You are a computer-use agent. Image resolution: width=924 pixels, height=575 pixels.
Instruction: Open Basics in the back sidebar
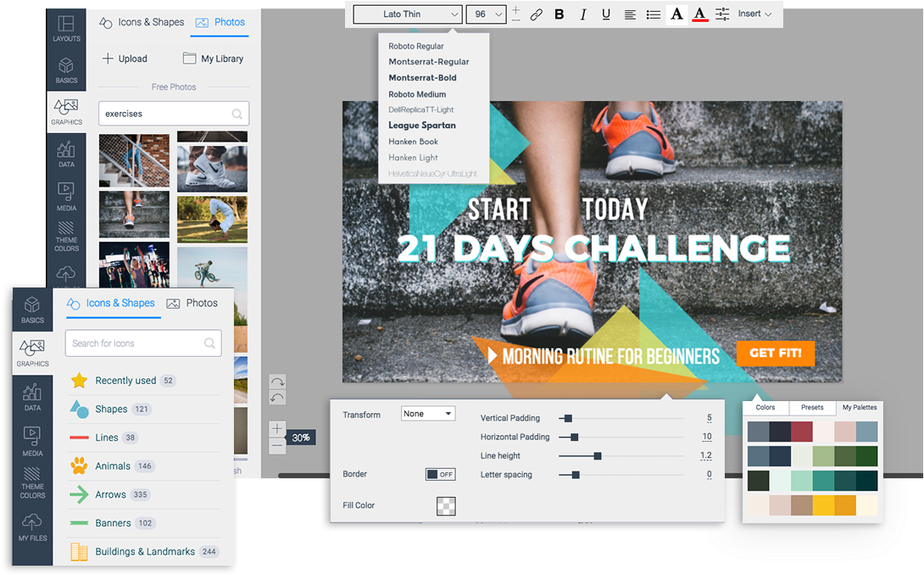[x=66, y=70]
